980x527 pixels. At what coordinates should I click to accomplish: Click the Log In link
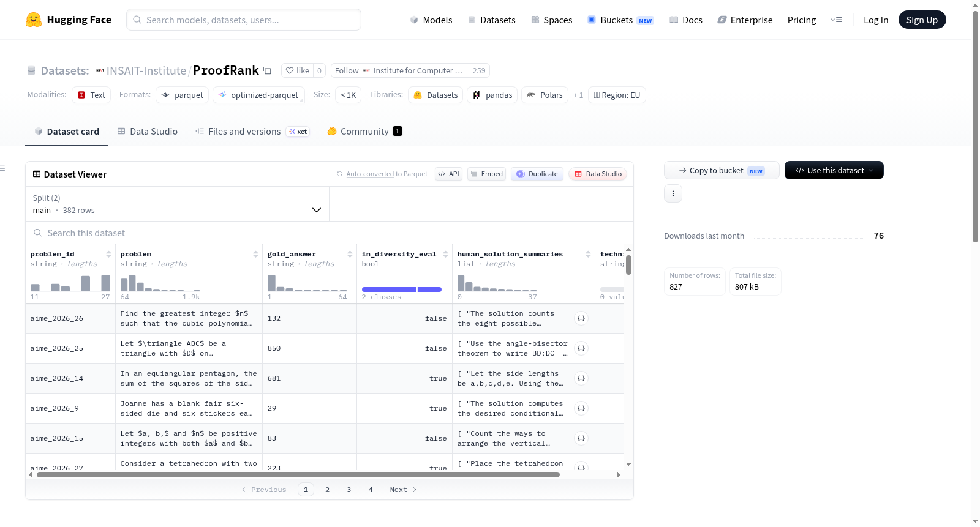click(876, 20)
